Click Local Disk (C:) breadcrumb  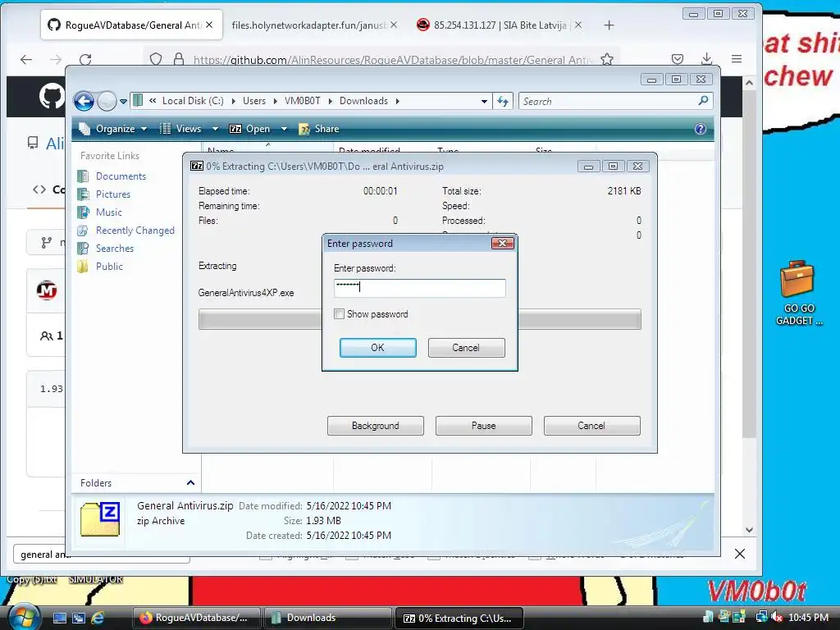[x=193, y=101]
